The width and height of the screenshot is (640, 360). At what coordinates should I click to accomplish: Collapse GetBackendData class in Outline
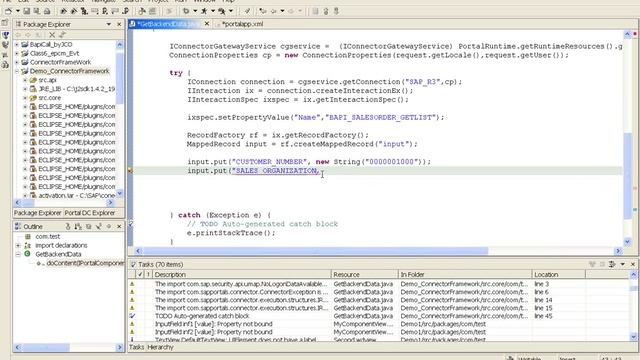coord(18,254)
